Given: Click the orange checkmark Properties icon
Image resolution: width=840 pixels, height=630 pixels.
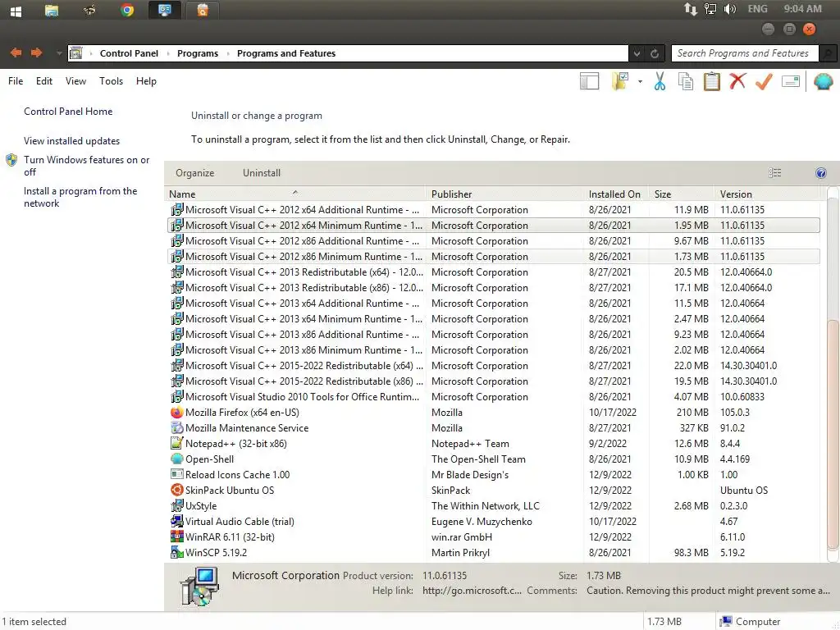Looking at the screenshot, I should pos(764,81).
